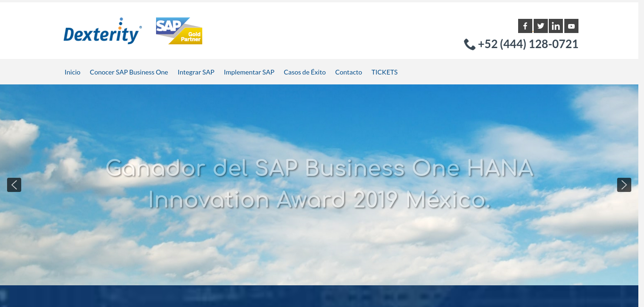
Task: Show the previous slide with left arrow
Action: pos(14,185)
